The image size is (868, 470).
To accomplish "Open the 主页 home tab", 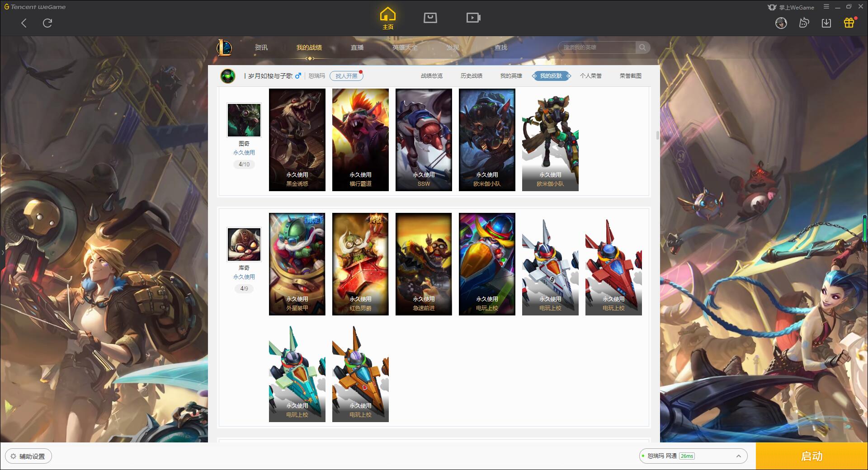I will point(387,19).
